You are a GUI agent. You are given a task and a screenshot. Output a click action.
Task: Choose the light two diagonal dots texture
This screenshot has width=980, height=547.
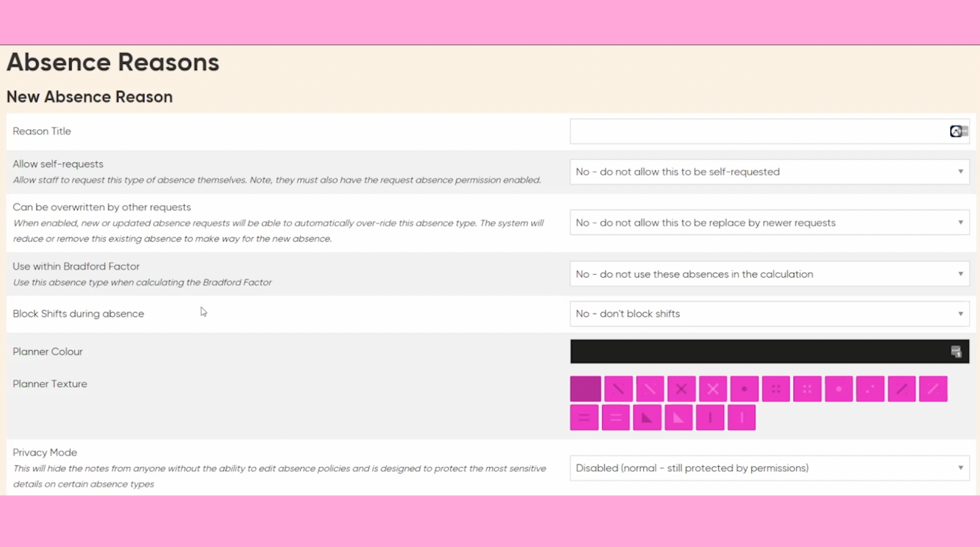(870, 389)
